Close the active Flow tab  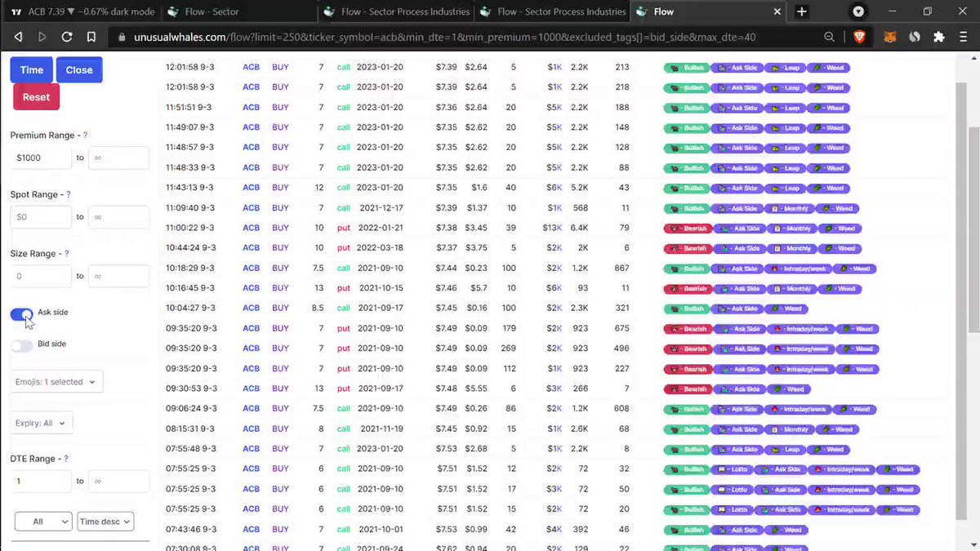coord(776,11)
